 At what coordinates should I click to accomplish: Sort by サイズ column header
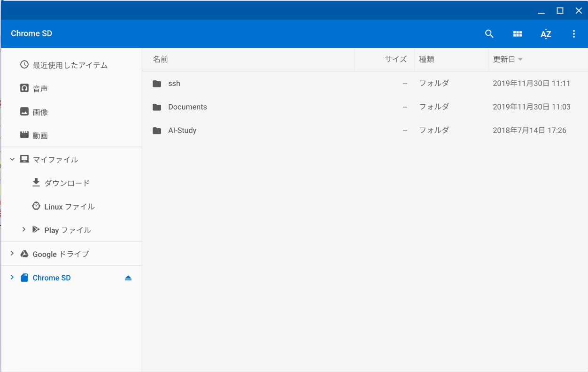click(395, 59)
